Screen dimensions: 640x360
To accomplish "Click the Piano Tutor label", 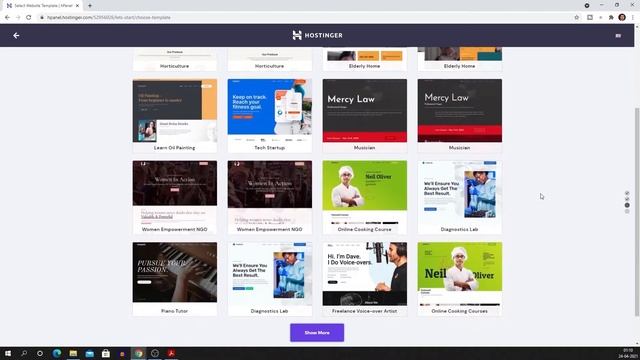I will 175,311.
